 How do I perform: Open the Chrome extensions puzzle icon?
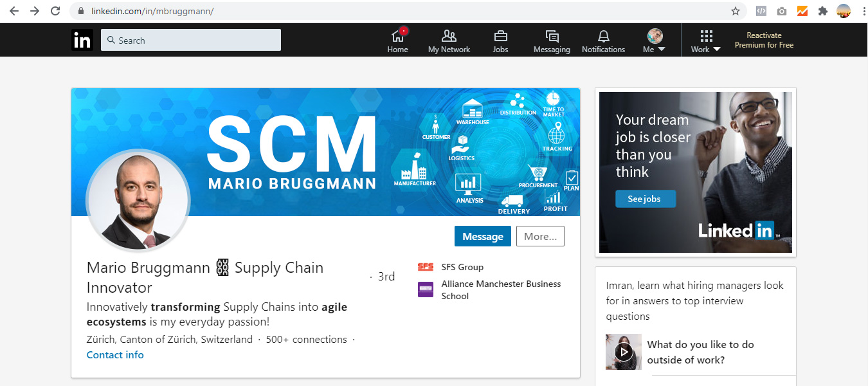pyautogui.click(x=822, y=11)
